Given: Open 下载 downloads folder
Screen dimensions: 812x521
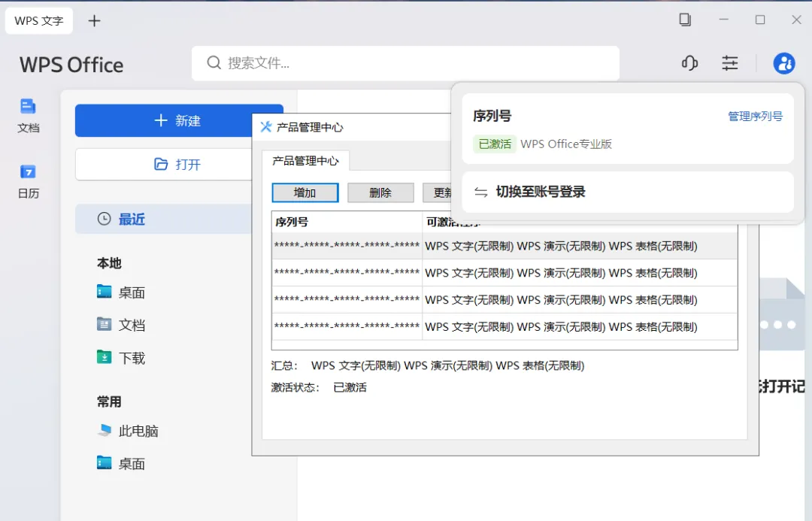Looking at the screenshot, I should point(121,358).
